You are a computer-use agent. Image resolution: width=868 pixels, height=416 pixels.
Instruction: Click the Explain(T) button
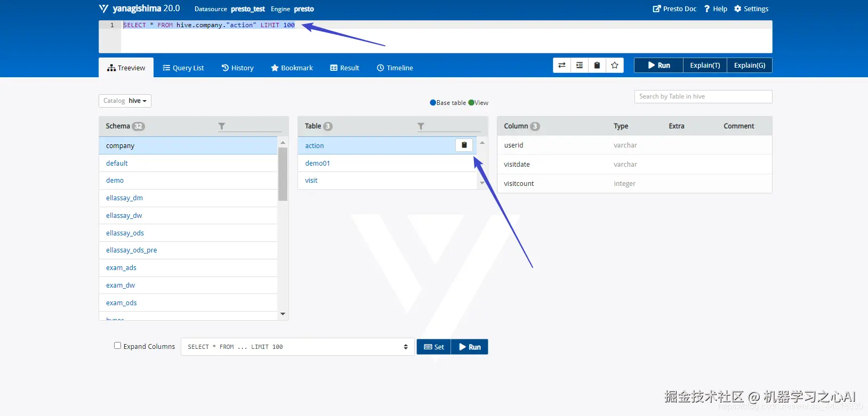coord(705,66)
